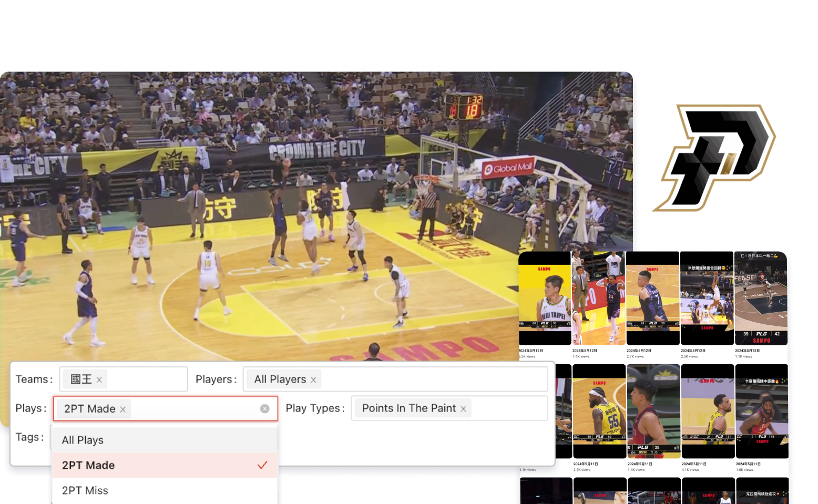The width and height of the screenshot is (818, 504).
Task: Open the yellow jersey 55 thumbnail
Action: click(x=599, y=411)
